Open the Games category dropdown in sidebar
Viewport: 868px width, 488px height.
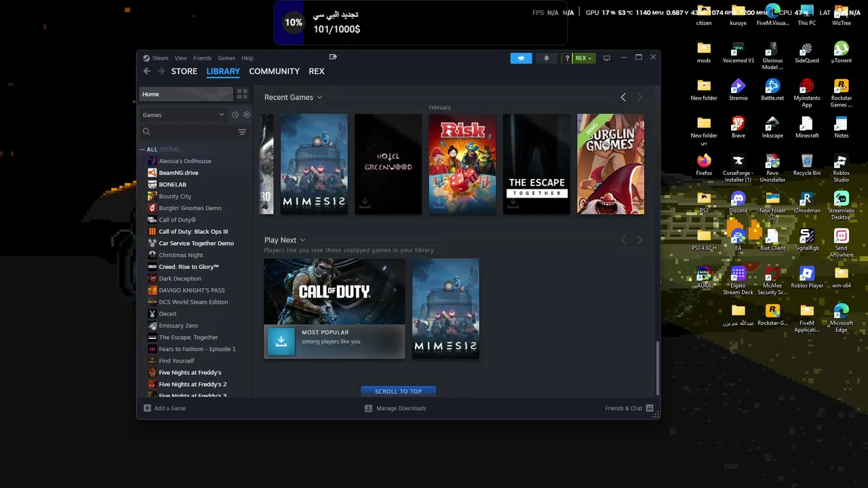[x=183, y=115]
